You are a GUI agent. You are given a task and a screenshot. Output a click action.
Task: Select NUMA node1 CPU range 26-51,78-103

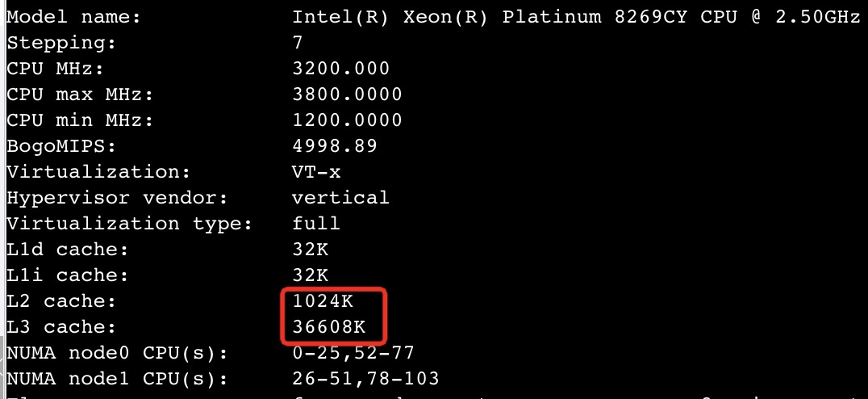[x=365, y=379]
